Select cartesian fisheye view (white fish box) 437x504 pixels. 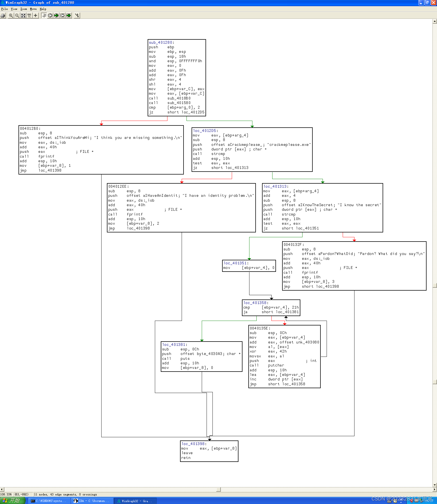coord(62,16)
